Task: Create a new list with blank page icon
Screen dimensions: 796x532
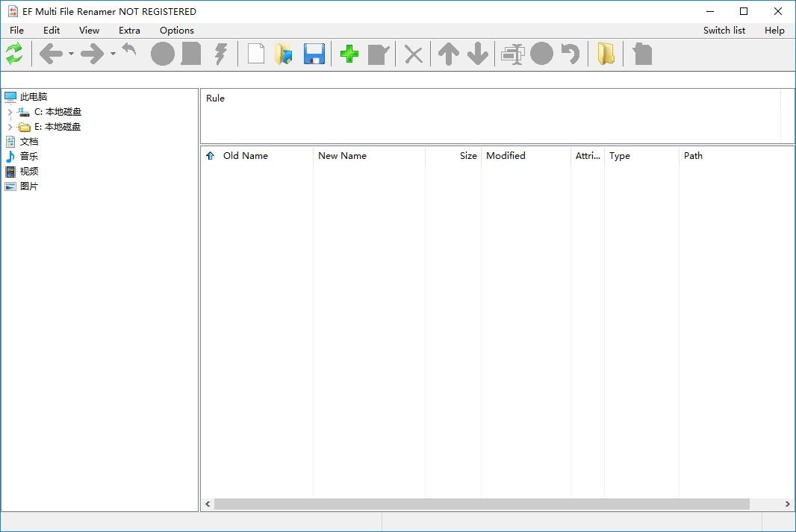Action: pos(256,54)
